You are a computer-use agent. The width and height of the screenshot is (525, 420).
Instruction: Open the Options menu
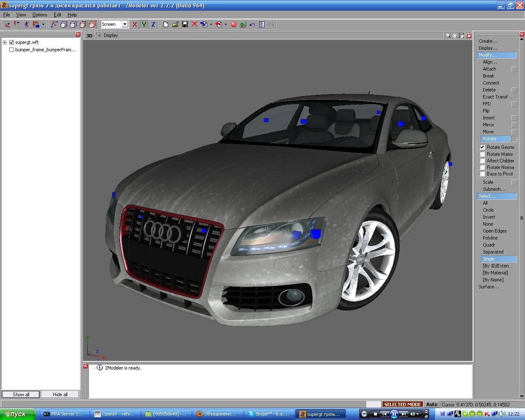pyautogui.click(x=40, y=15)
